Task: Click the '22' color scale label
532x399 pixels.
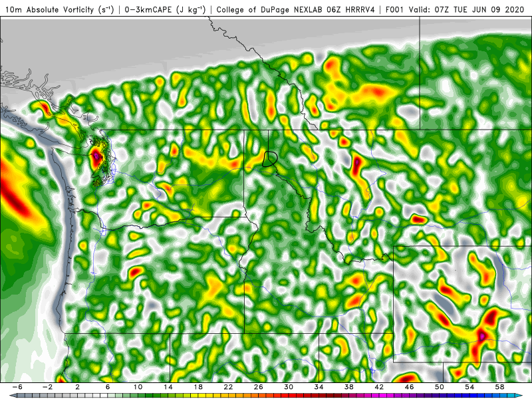Action: point(228,387)
